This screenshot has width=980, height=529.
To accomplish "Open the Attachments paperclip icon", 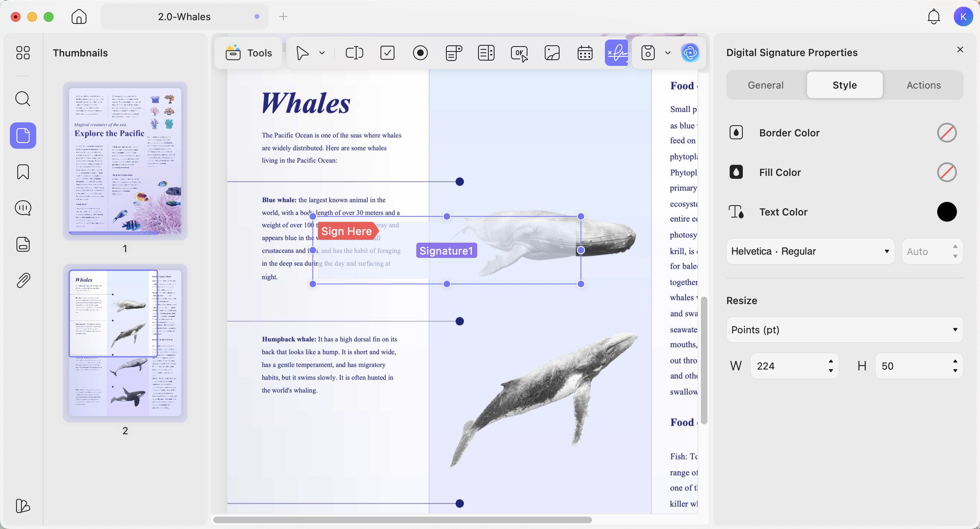I will pos(23,281).
